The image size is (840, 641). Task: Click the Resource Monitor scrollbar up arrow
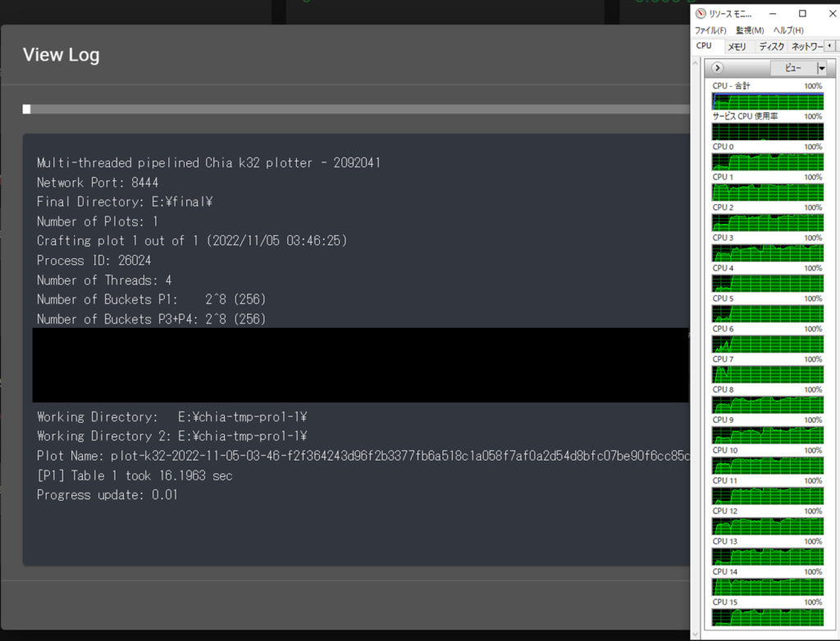pos(696,63)
